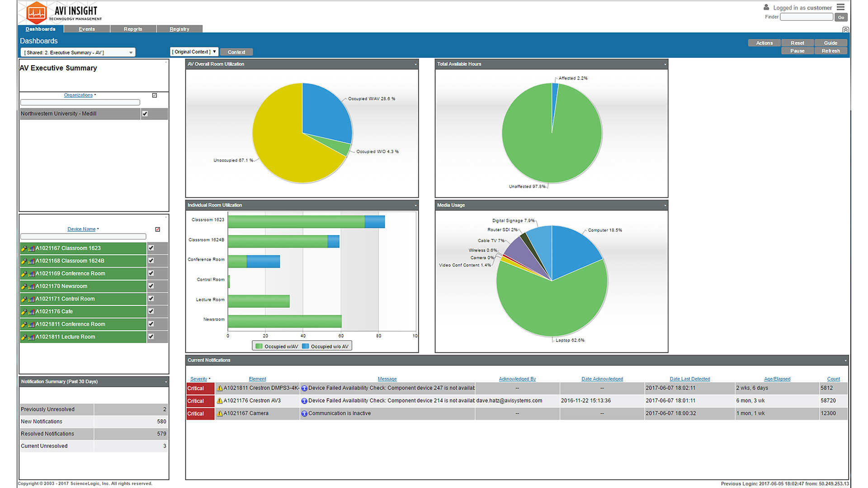Click warning icon for A1021167 Camera

(x=220, y=413)
